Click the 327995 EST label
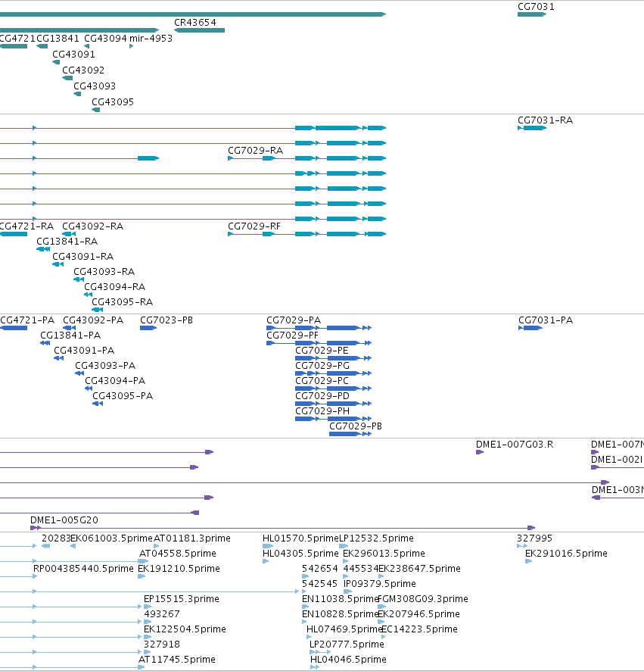Viewport: 644px width, 671px height. 534,538
